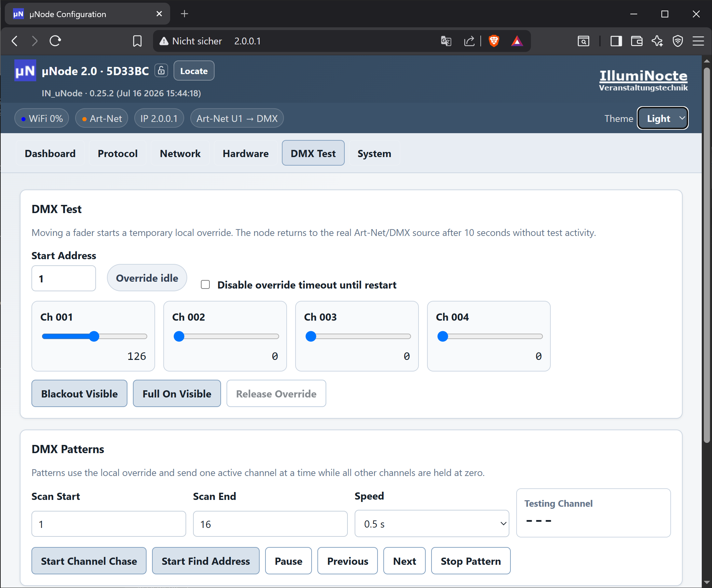Viewport: 712px width, 588px height.
Task: Click the lock icon beside µNode 2.0 title
Action: (161, 71)
